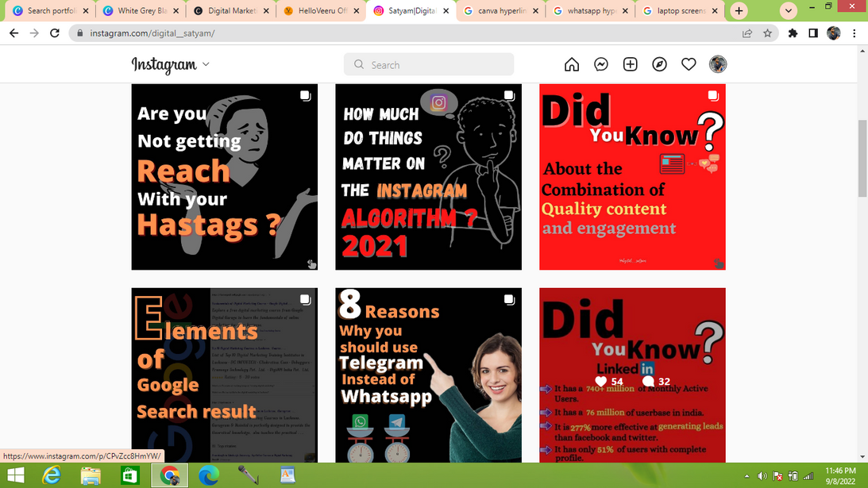Open Instagram Messenger inbox
The image size is (868, 488).
(x=601, y=65)
